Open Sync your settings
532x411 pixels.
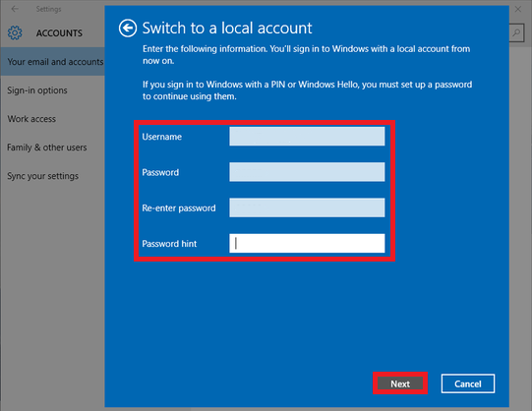pos(42,176)
